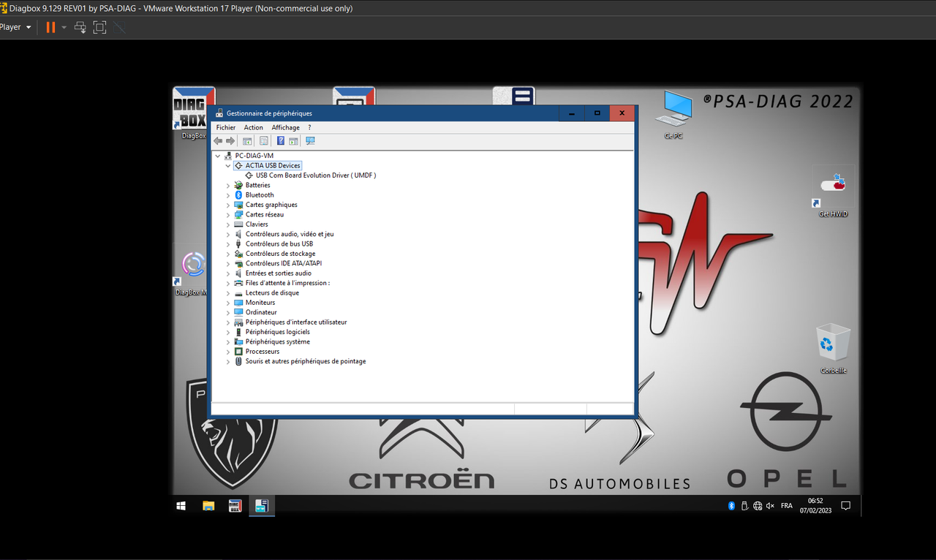
Task: Expand Souris et autres périphériques de pointage
Action: coord(228,361)
